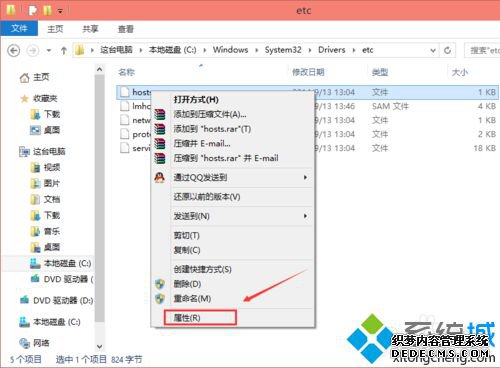The image size is (500, 368).
Task: Choose 添加到压缩文件(A)... menu item
Action: pos(210,114)
